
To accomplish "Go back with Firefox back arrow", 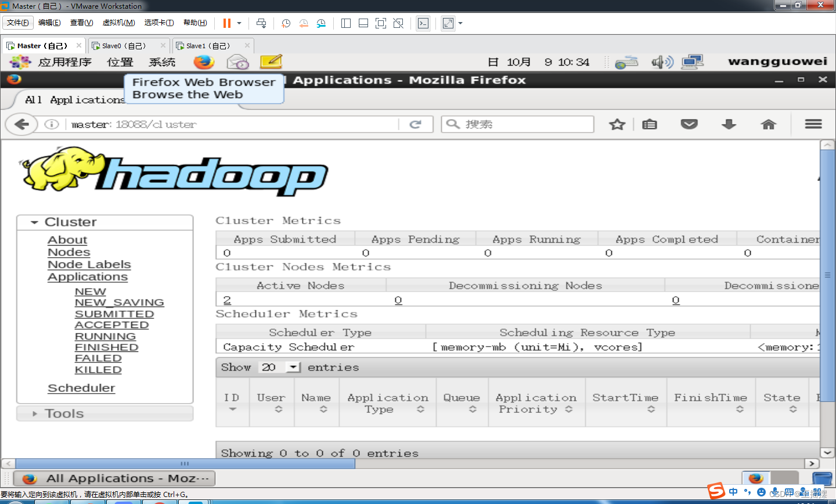I will pos(21,124).
